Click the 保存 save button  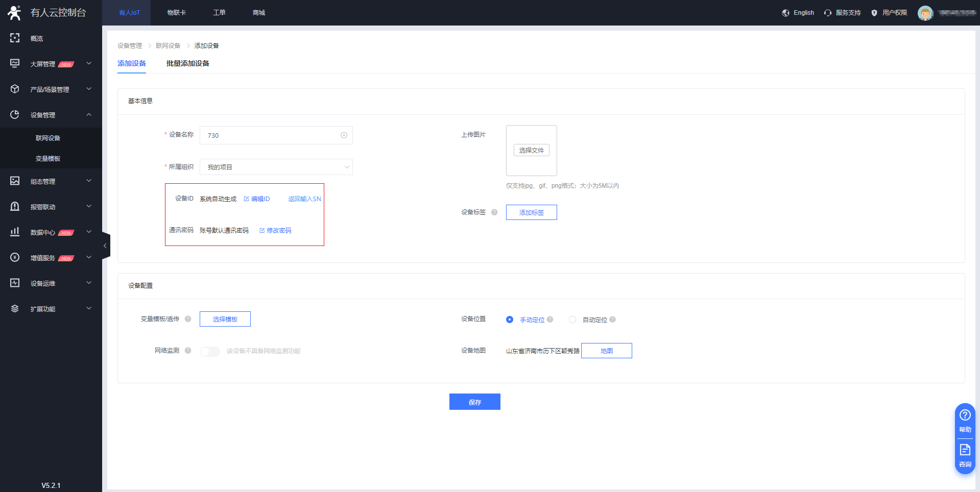point(474,402)
